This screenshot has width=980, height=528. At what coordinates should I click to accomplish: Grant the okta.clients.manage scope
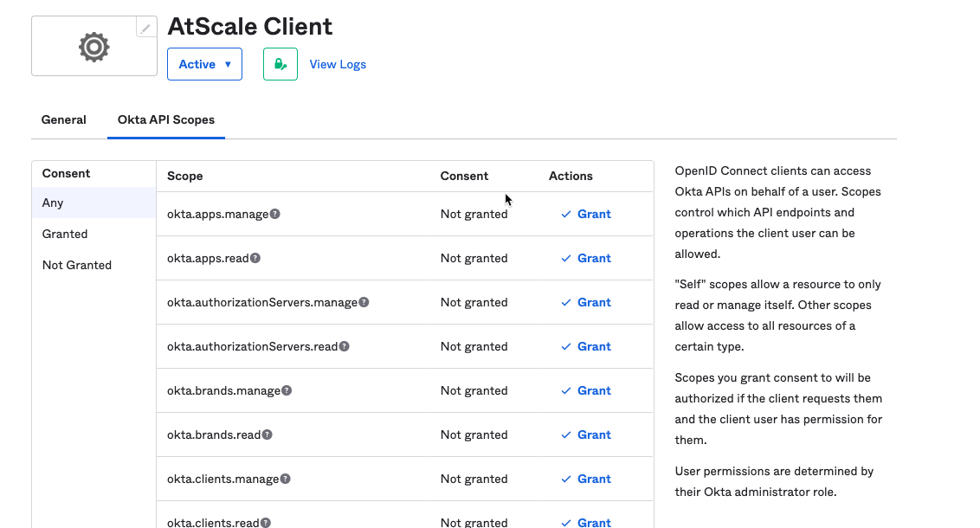(x=585, y=479)
